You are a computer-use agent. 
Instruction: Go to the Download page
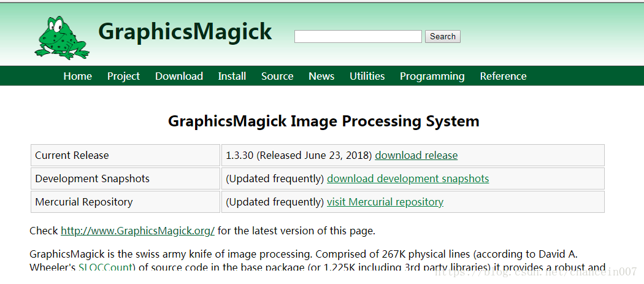178,77
